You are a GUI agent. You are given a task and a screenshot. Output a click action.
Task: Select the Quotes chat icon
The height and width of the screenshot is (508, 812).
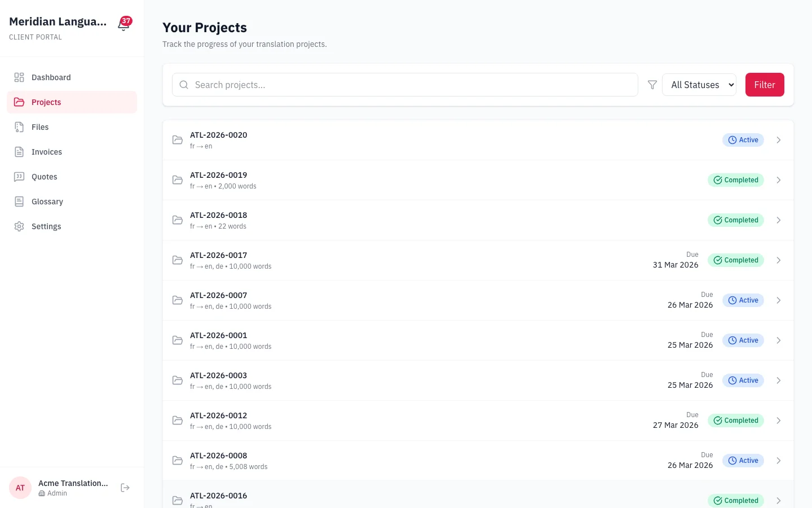(20, 177)
